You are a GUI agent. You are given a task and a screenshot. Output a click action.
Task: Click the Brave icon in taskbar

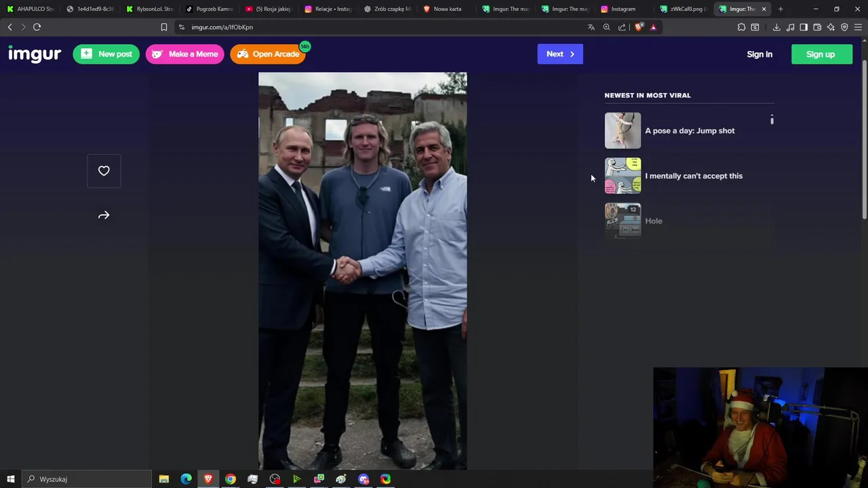pos(208,479)
